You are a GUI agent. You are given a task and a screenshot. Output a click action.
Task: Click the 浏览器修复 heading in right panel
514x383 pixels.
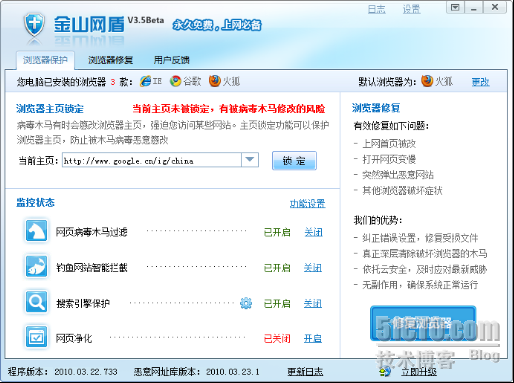coord(376,108)
